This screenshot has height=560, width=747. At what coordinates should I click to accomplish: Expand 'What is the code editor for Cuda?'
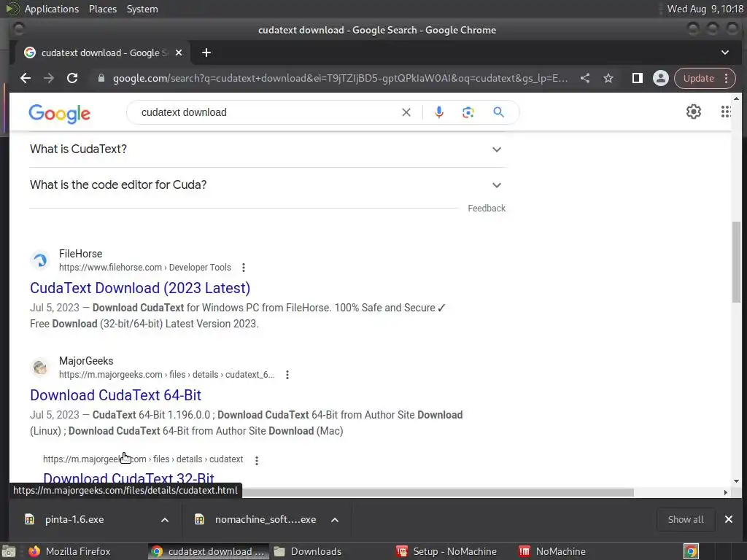(267, 184)
